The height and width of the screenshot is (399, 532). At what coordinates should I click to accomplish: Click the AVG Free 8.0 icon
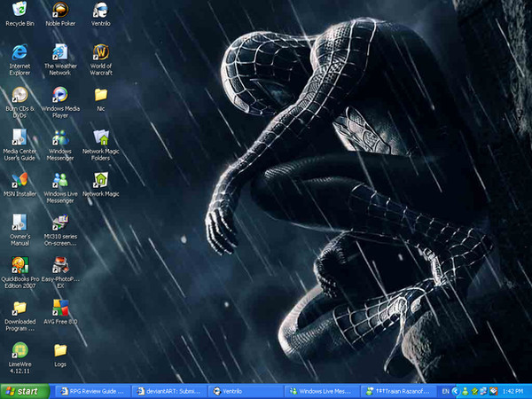coord(60,308)
